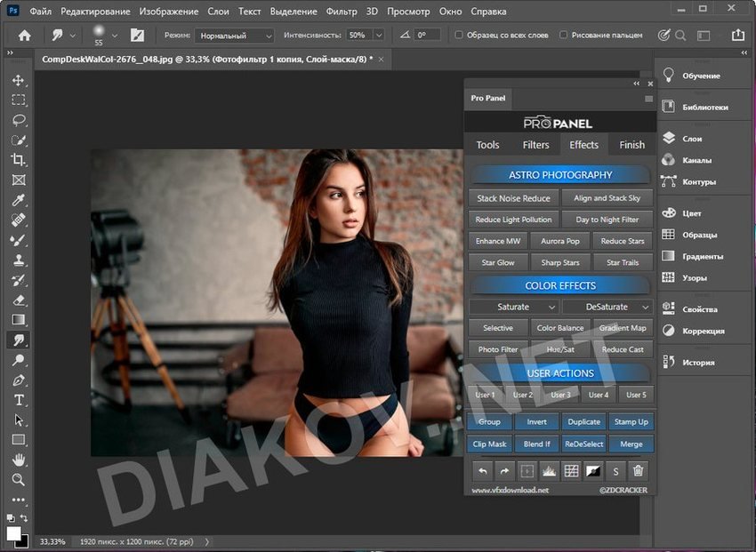Select the Gradient tool
Screen dimensions: 756x552
click(19, 320)
